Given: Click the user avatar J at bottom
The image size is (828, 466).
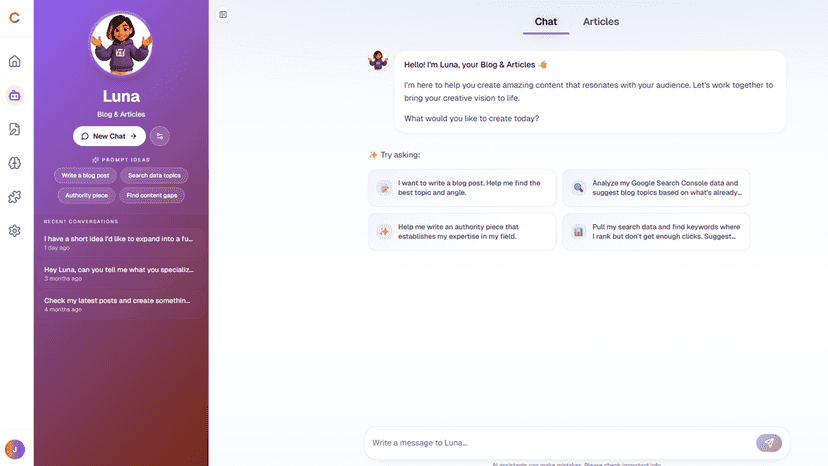Looking at the screenshot, I should tap(15, 450).
